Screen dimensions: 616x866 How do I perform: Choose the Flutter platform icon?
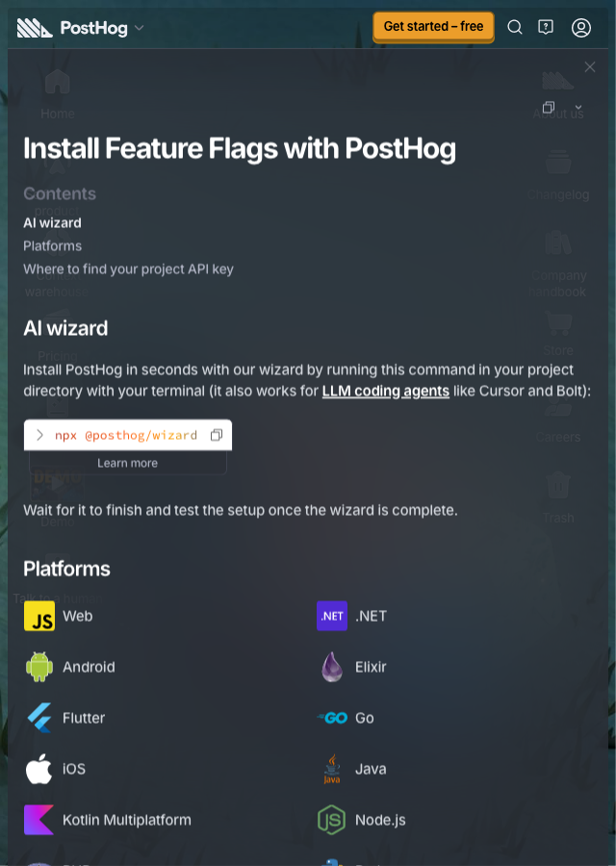tap(39, 718)
